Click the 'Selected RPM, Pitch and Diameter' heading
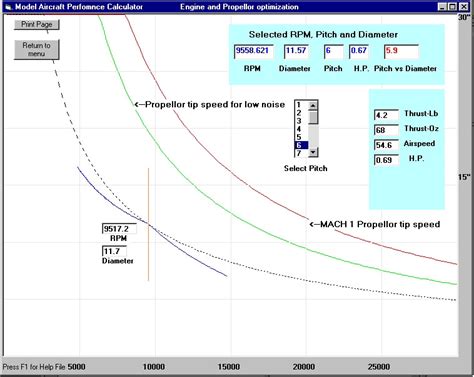Screen dimensions: 474x377 (x=323, y=35)
